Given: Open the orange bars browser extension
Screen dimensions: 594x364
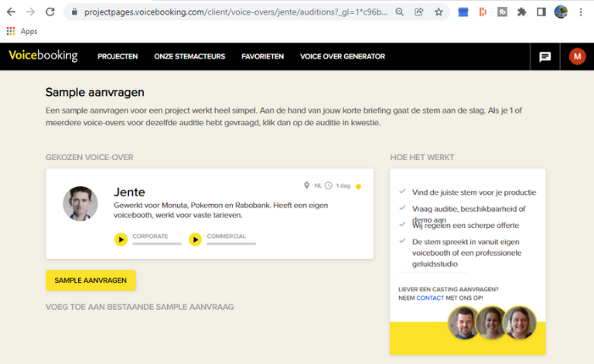Looking at the screenshot, I should point(483,12).
